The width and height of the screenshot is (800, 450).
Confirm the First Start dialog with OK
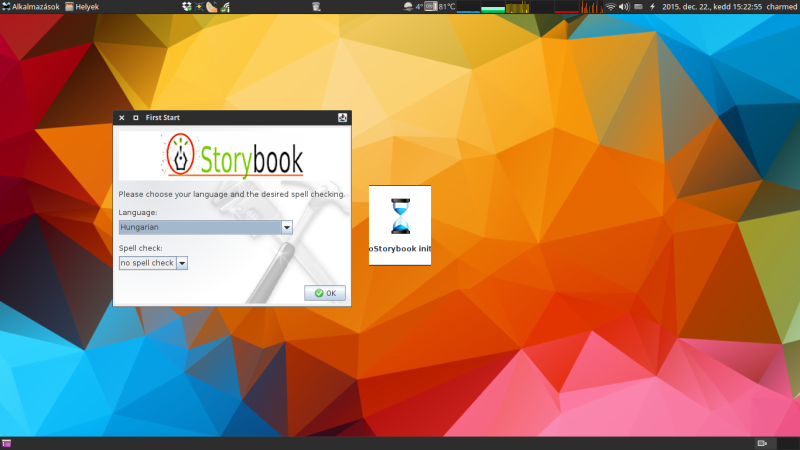(x=324, y=293)
